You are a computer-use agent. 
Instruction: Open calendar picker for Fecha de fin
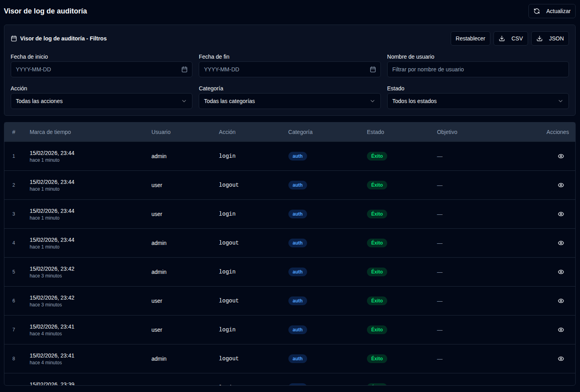[x=373, y=69]
